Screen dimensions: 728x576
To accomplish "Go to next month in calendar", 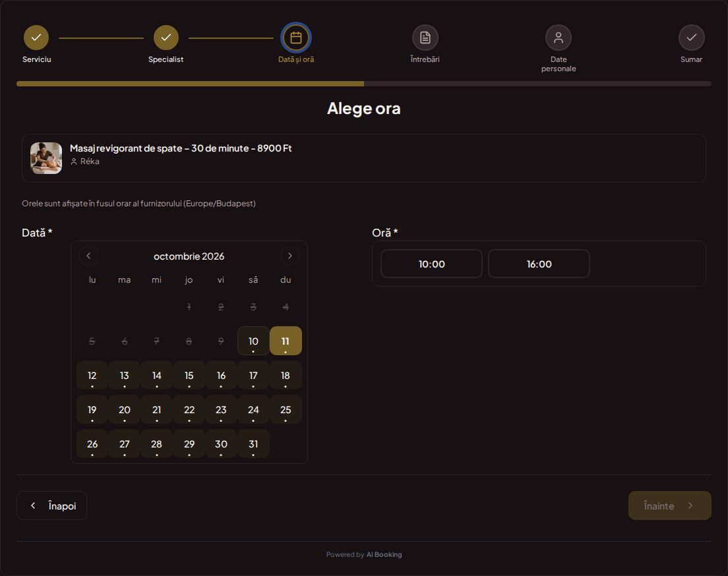I will (289, 256).
